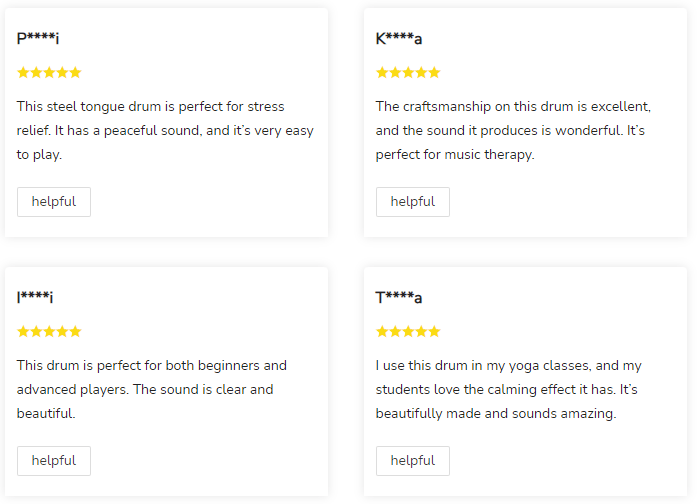Screen dimensions: 698x504
Task: Click the star rating on K****a's review
Action: pos(408,73)
